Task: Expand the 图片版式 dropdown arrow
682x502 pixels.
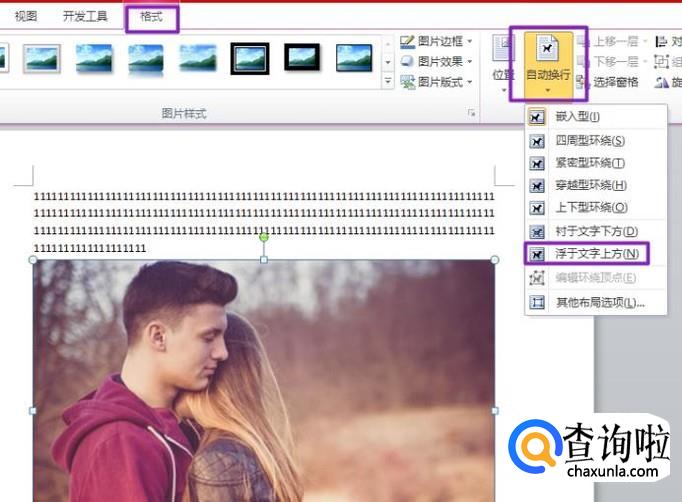Action: pyautogui.click(x=470, y=82)
